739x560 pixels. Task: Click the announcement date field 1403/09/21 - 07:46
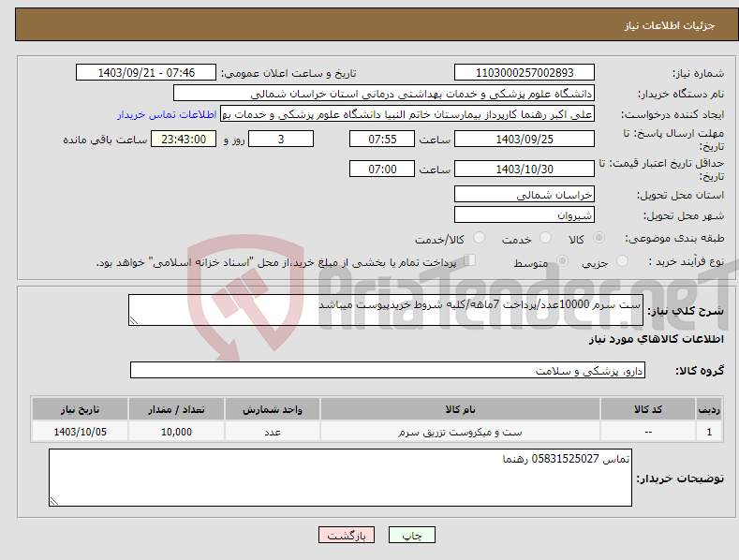point(146,73)
